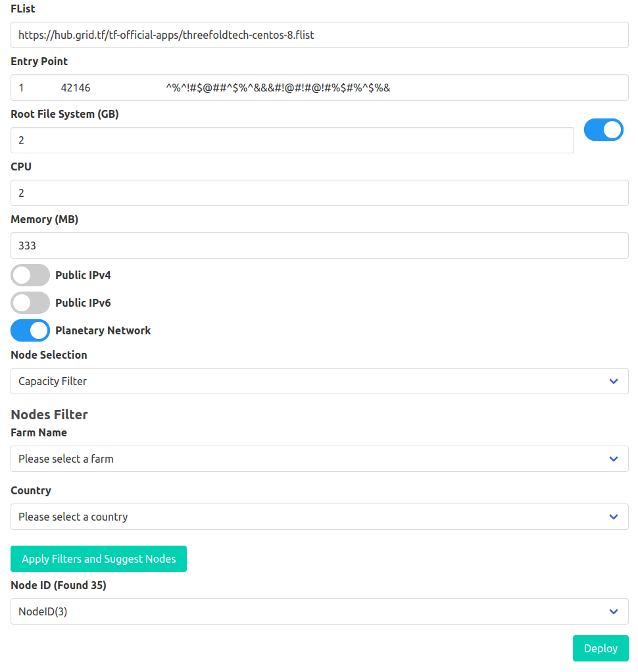Click the chevron icon on the Node Selection dropdown
Image resolution: width=638 pixels, height=672 pixels.
[x=613, y=381]
